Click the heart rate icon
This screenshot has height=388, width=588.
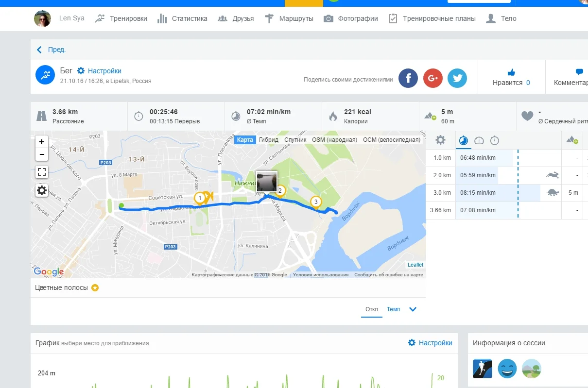point(527,116)
